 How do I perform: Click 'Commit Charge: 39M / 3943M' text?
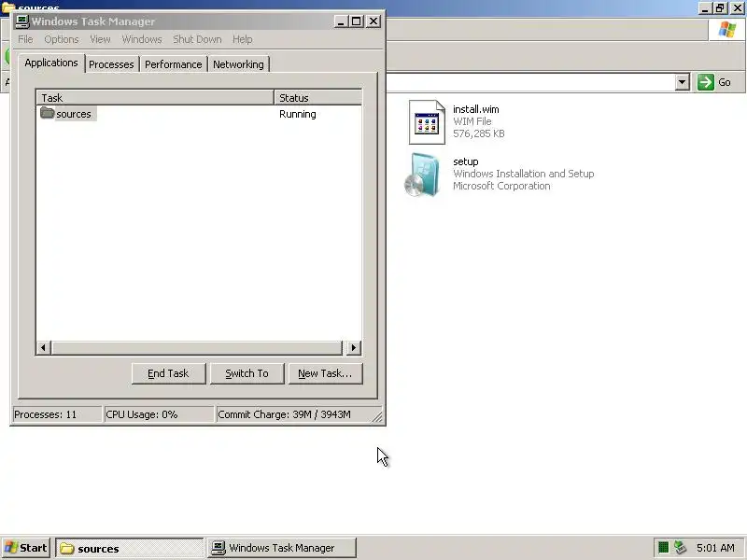pos(284,414)
